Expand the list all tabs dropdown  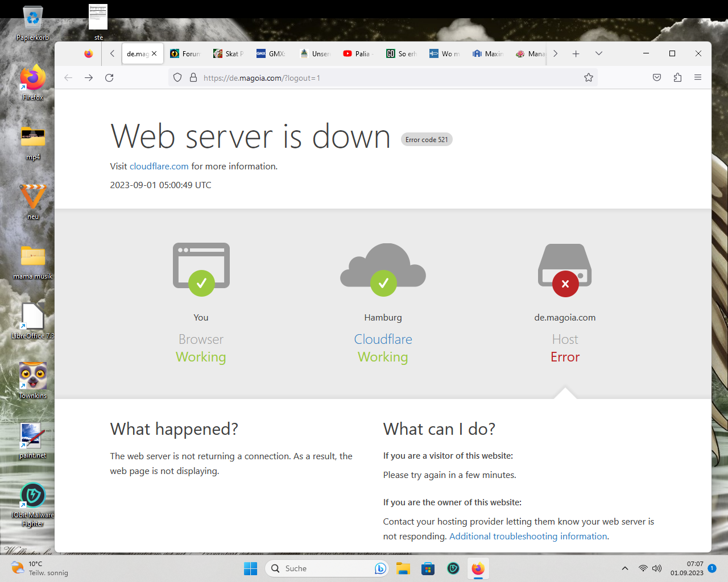(598, 53)
